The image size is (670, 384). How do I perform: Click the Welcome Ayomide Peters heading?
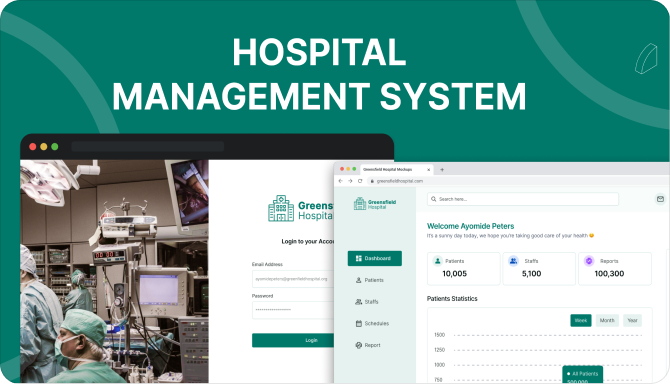click(x=470, y=226)
